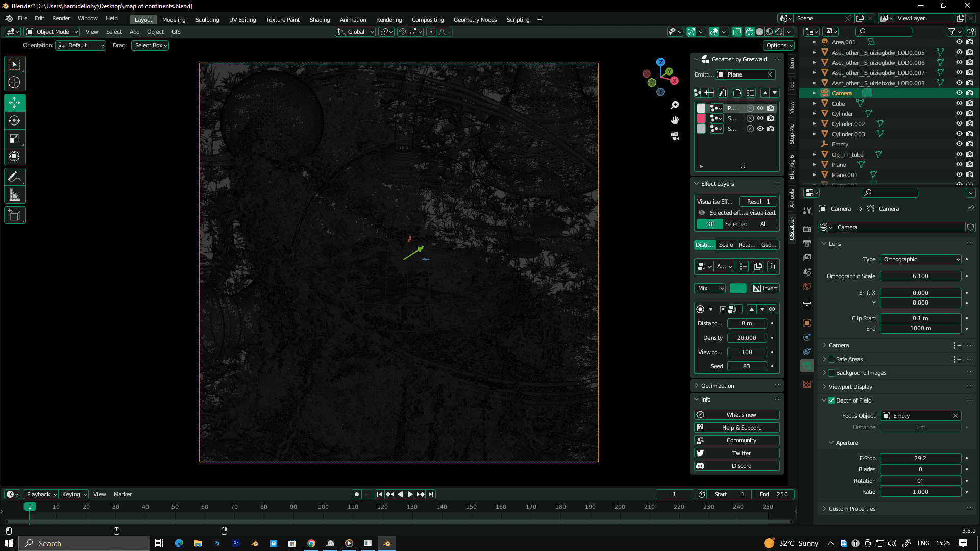Viewport: 980px width, 551px height.
Task: Activate the Transform tool
Action: (x=14, y=156)
